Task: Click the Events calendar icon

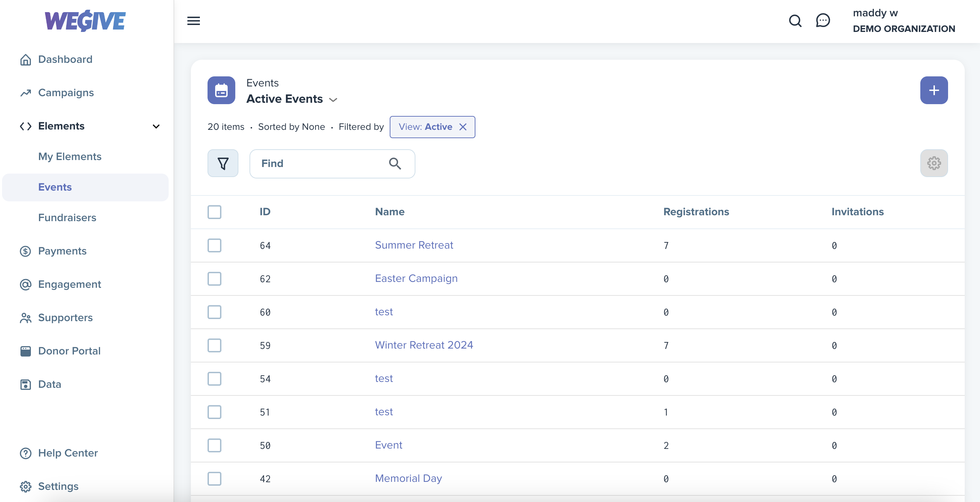Action: (x=221, y=90)
